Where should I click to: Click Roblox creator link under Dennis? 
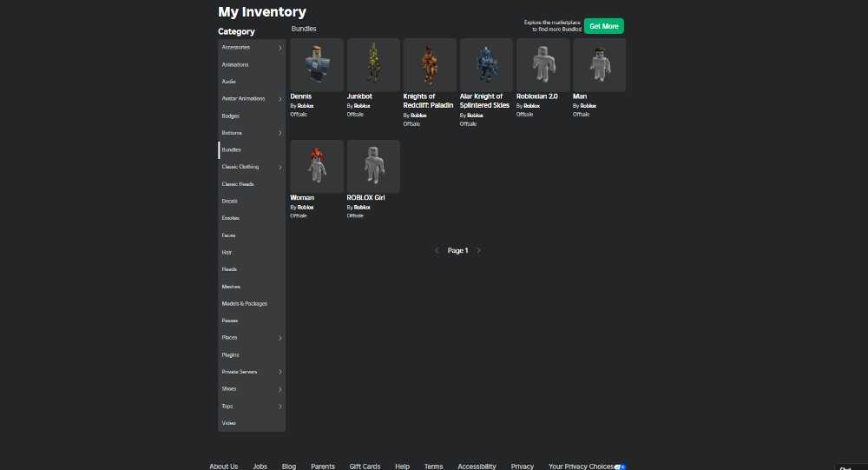point(306,106)
